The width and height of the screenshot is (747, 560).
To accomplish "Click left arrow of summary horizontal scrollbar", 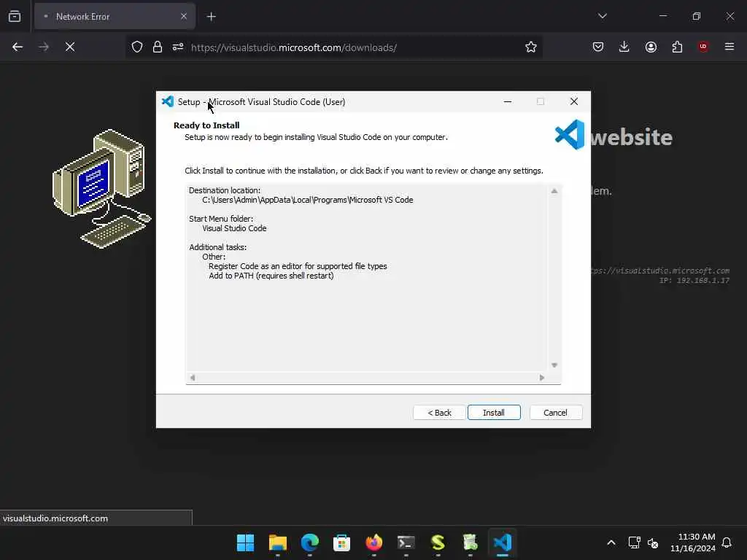I will tap(193, 378).
